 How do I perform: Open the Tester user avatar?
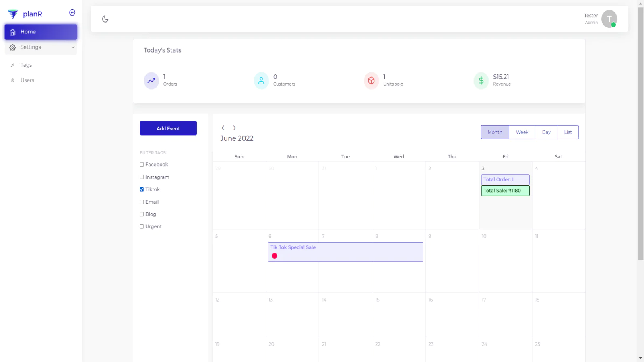pos(609,19)
